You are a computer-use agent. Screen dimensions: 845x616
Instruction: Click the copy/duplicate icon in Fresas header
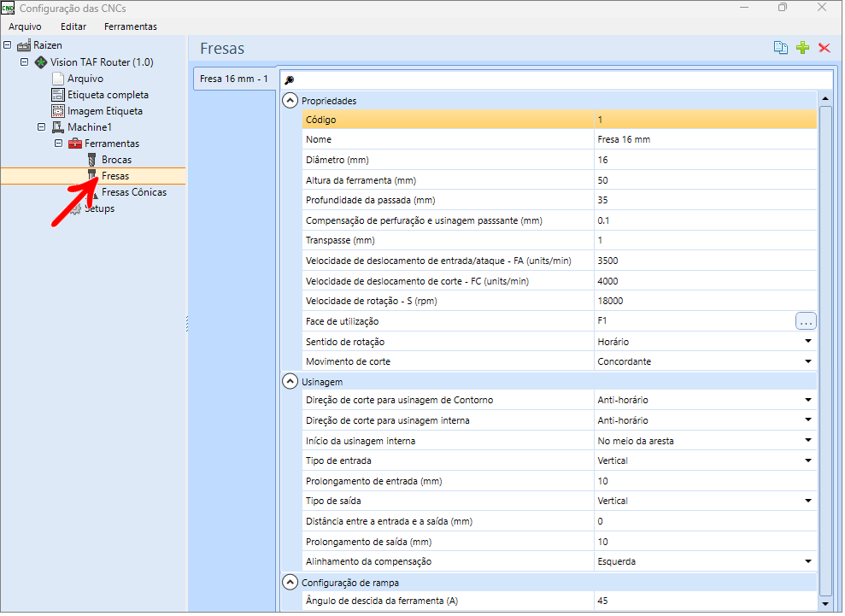point(780,48)
